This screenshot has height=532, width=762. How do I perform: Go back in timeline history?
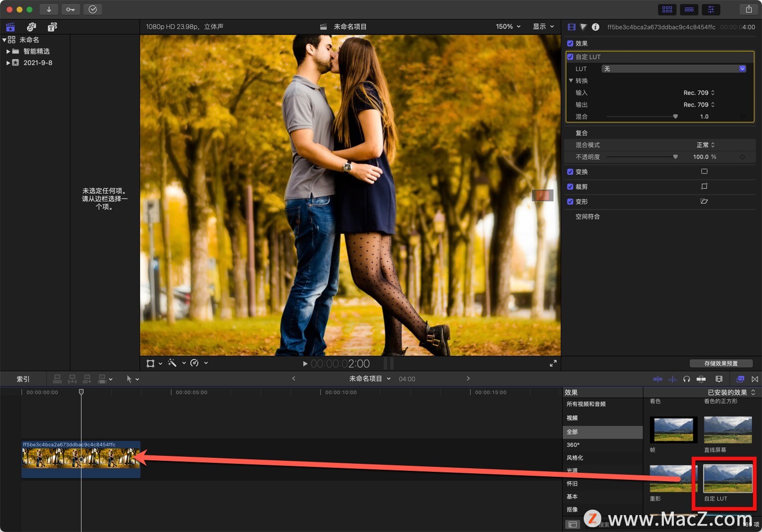pos(293,379)
